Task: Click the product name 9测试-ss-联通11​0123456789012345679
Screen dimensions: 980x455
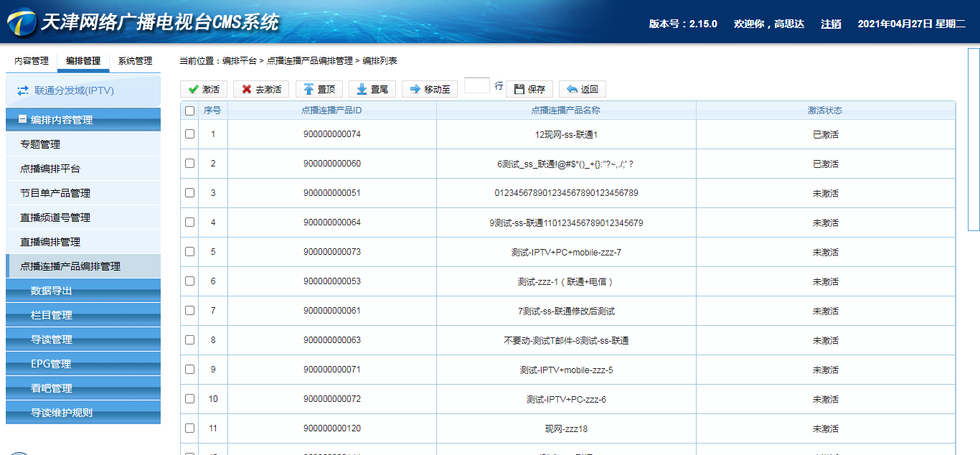Action: [x=566, y=222]
